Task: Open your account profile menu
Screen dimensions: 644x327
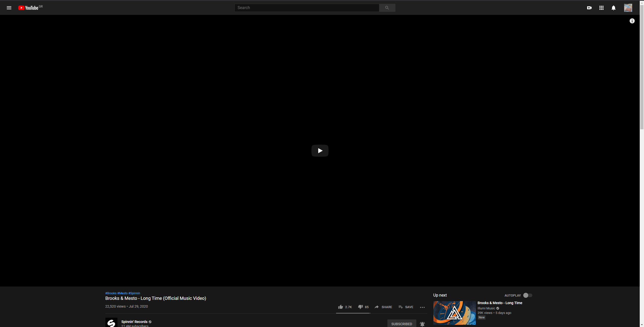Action: (628, 8)
